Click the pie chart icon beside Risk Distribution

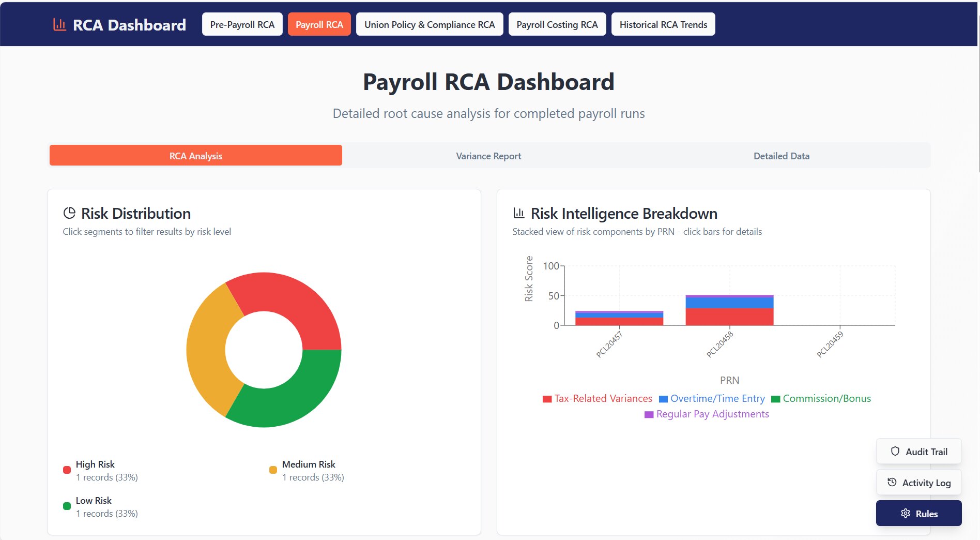point(69,213)
